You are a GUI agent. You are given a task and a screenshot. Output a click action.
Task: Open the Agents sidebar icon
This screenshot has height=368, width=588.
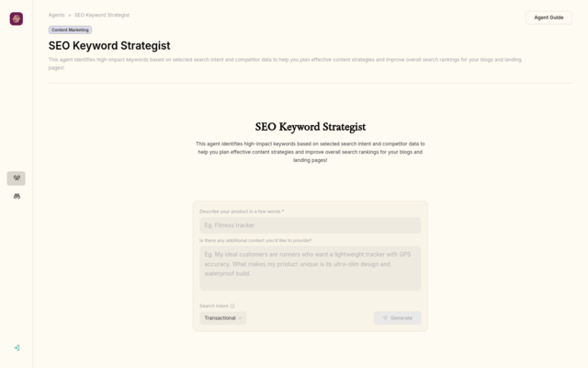coord(17,178)
